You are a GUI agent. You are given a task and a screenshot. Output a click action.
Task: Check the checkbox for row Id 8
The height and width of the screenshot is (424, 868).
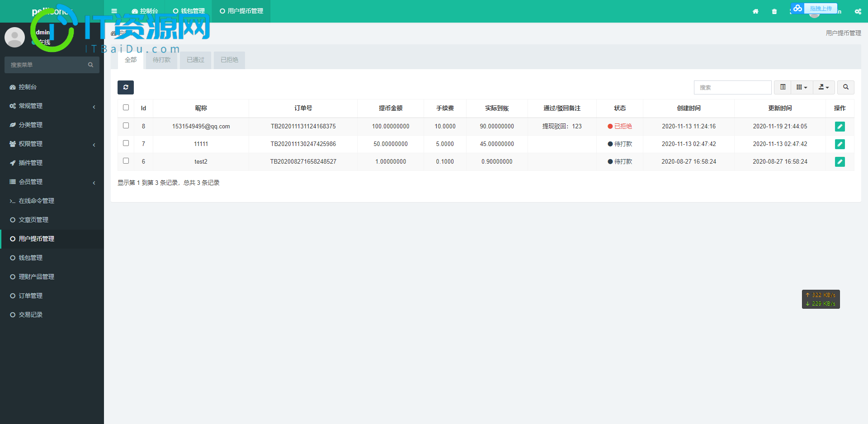click(x=126, y=126)
